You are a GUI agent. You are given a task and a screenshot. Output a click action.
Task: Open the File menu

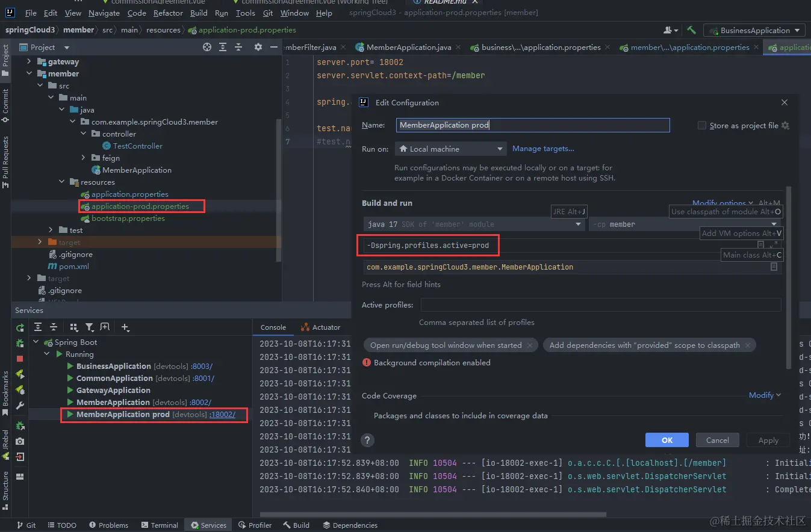(x=31, y=13)
